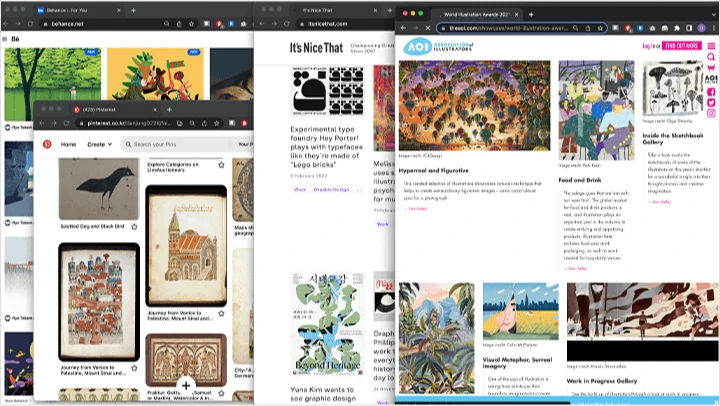Favorite the Explore Categories pin star

point(221,165)
